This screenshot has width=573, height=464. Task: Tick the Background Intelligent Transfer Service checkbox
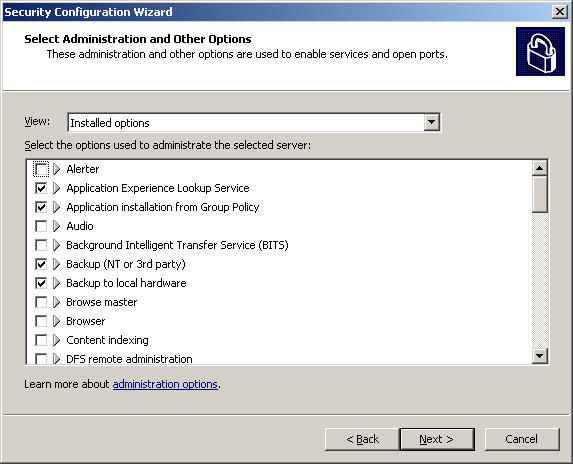click(41, 245)
